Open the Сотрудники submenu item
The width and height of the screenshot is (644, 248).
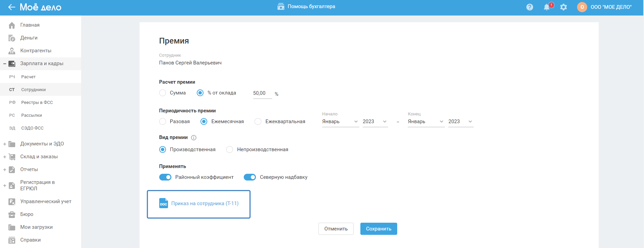coord(41,90)
